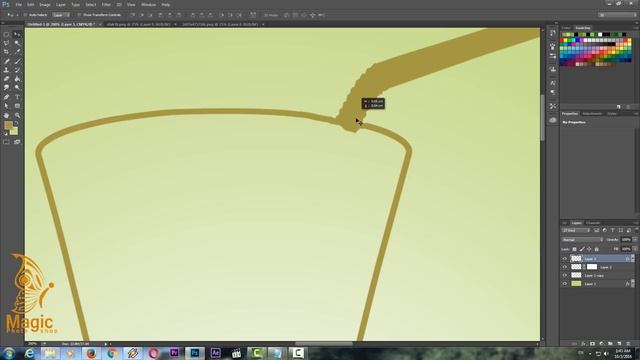Select the Horizontal Type tool
The height and width of the screenshot is (360, 640).
(17, 97)
